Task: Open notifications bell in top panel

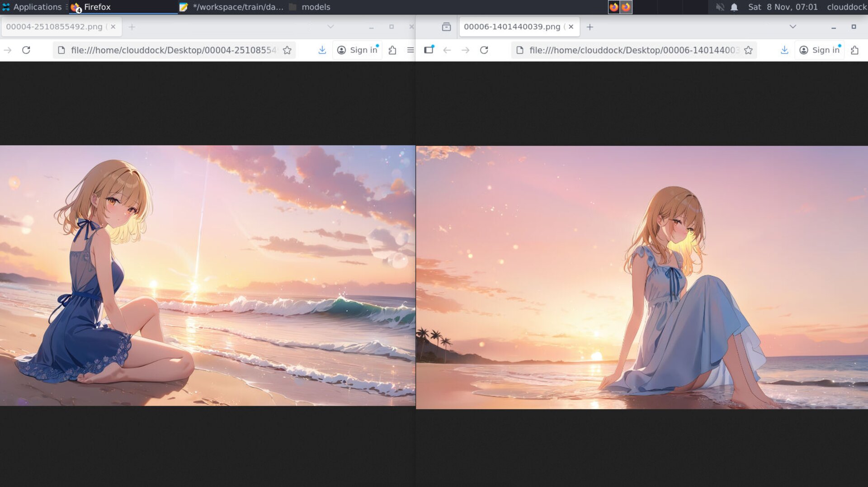Action: (x=734, y=7)
